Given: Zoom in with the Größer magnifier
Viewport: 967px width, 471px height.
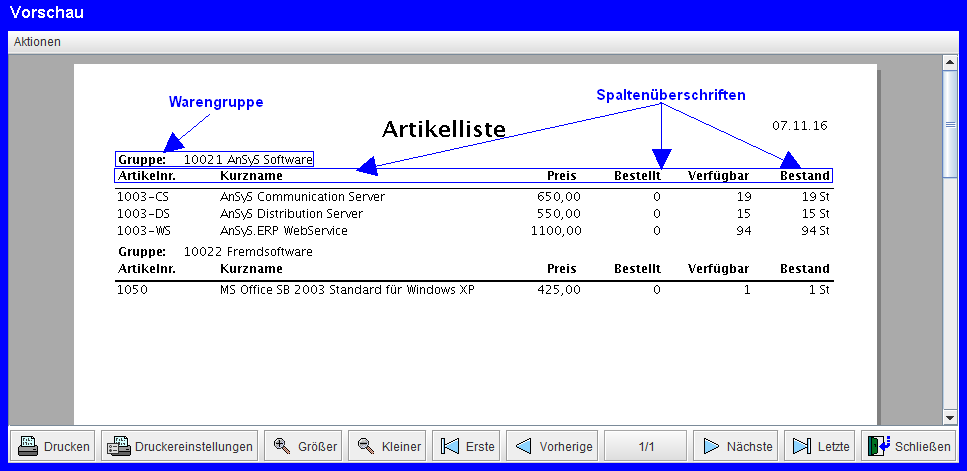Looking at the screenshot, I should 304,446.
